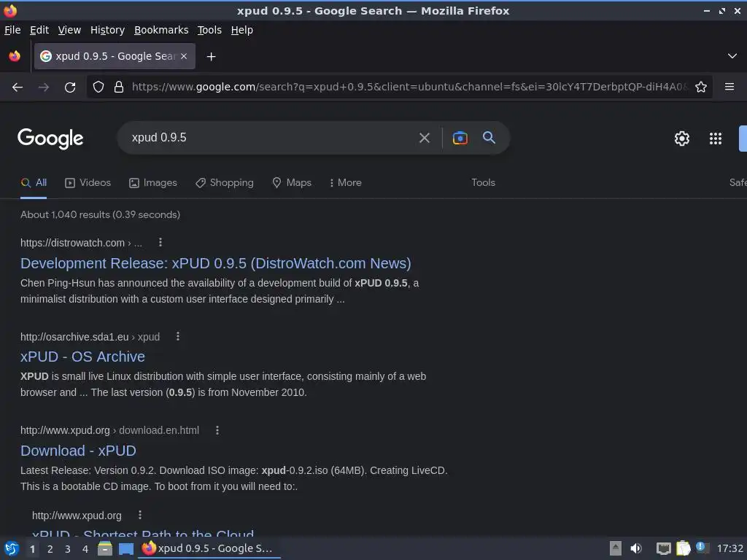Screen dimensions: 747x560
Task: Open removable media eject tray icon
Action: tap(615, 548)
